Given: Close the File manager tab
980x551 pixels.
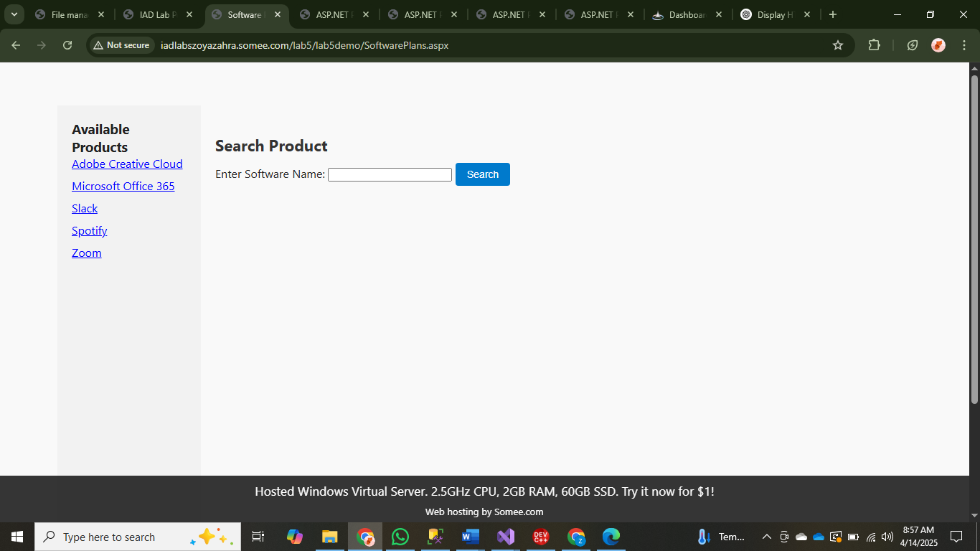Looking at the screenshot, I should (101, 14).
